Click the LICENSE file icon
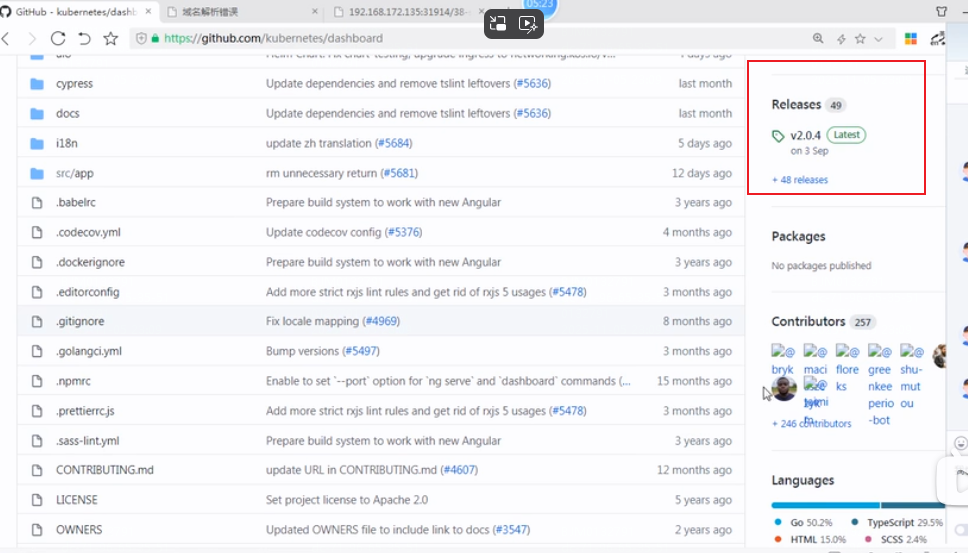Viewport: 968px width, 553px height. pos(37,500)
